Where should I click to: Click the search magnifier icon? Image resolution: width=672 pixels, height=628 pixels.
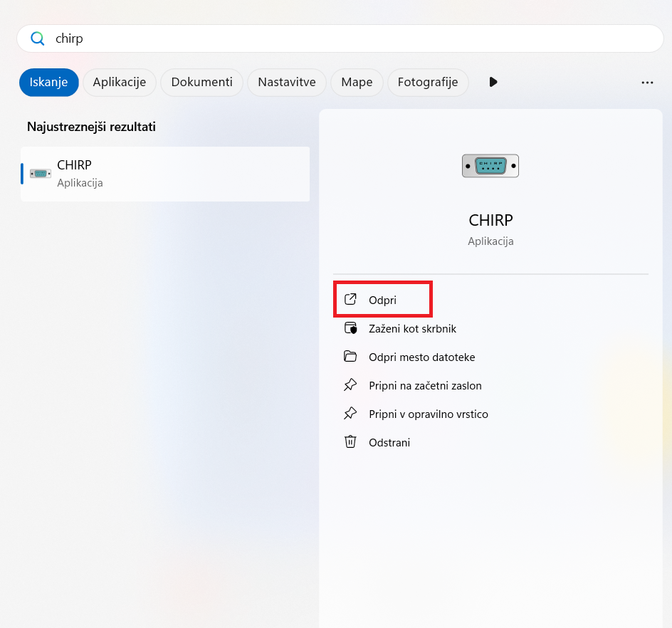(37, 38)
